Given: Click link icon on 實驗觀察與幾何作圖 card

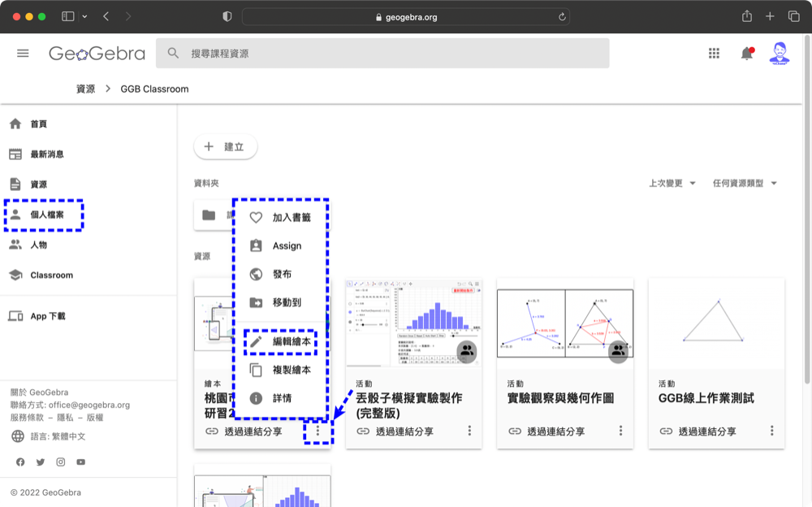Looking at the screenshot, I should coord(514,431).
